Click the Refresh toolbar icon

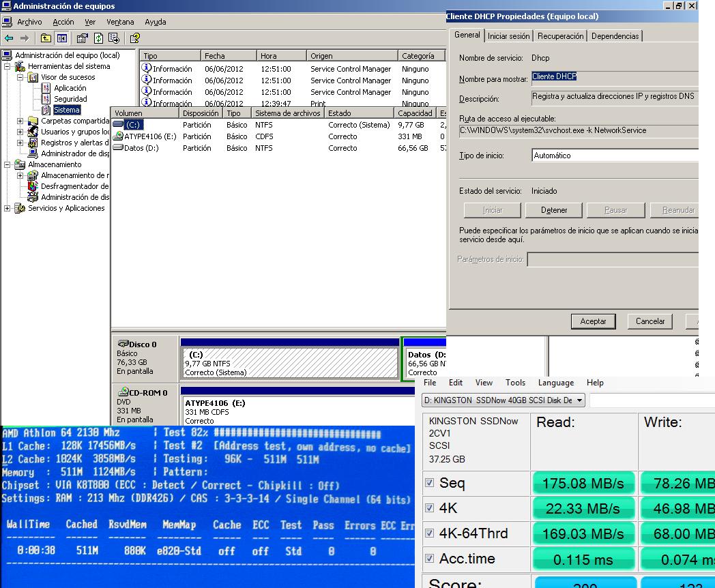pyautogui.click(x=98, y=39)
